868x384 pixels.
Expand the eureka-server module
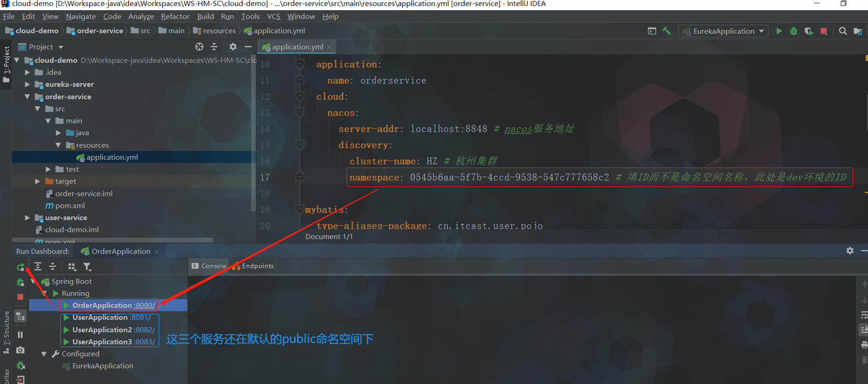pyautogui.click(x=27, y=84)
